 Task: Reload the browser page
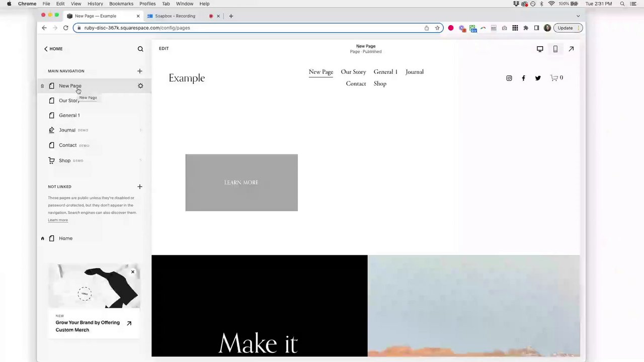[65, 28]
